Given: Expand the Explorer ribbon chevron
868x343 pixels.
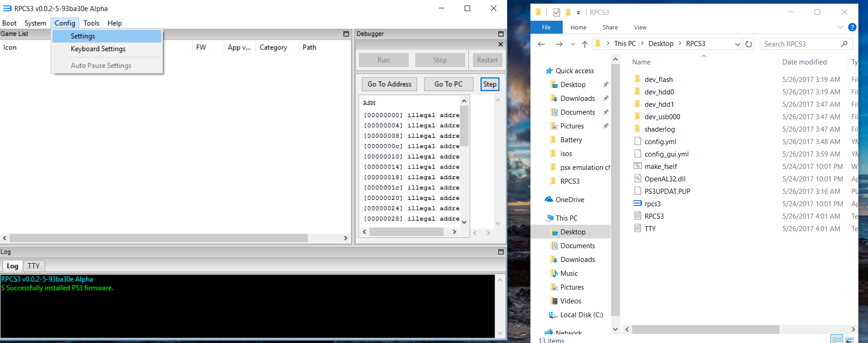Looking at the screenshot, I should point(840,28).
